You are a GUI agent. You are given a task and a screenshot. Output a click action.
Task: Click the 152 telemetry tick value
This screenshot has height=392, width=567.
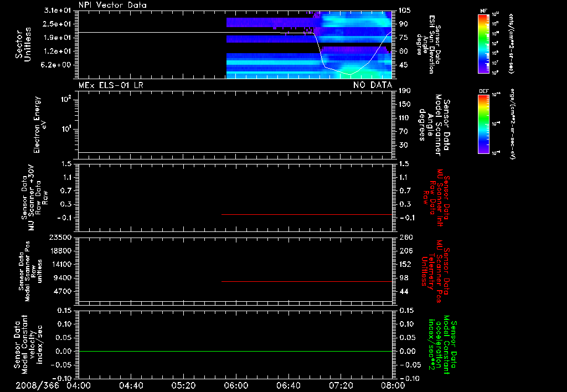405,264
